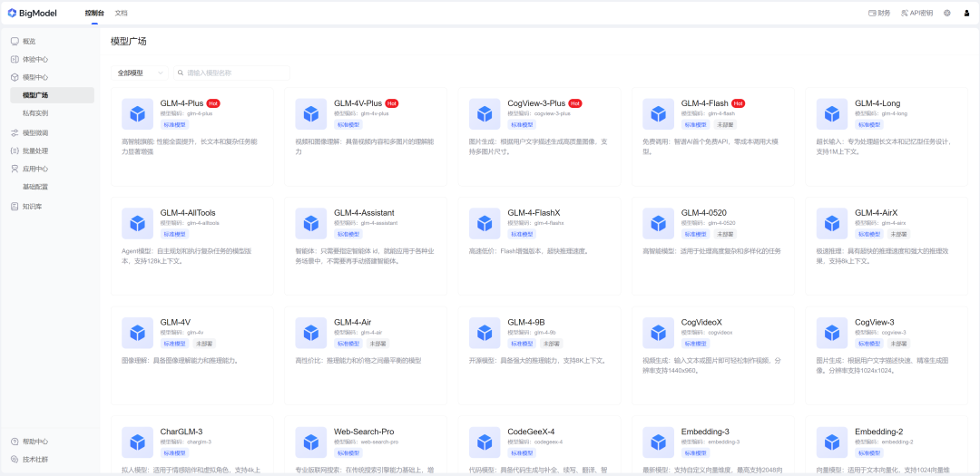The height and width of the screenshot is (476, 980).
Task: Click the CodeGeeX-4 cube icon
Action: tap(485, 442)
